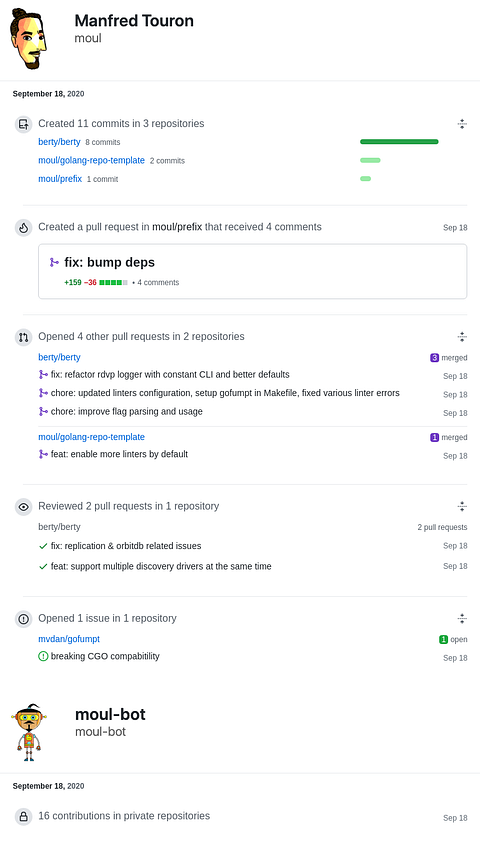The height and width of the screenshot is (854, 480).
Task: Collapse the Reviewed 2 pull requests section
Action: point(462,506)
